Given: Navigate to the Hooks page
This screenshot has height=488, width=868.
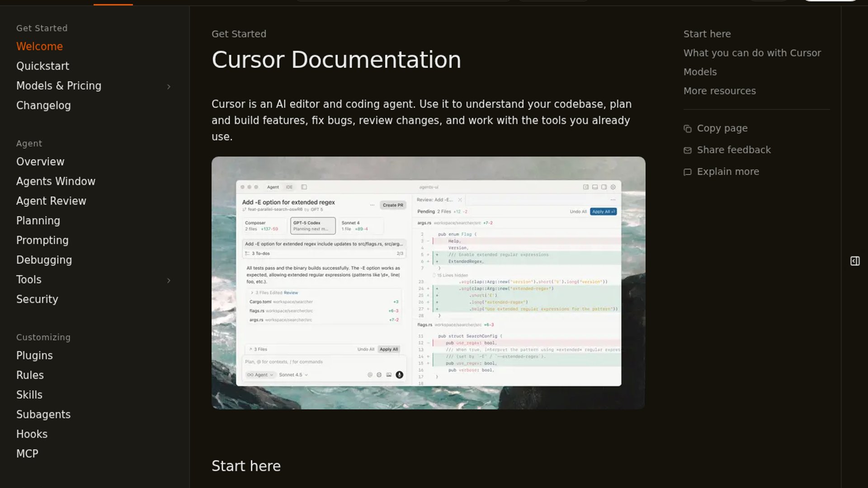Looking at the screenshot, I should point(32,434).
